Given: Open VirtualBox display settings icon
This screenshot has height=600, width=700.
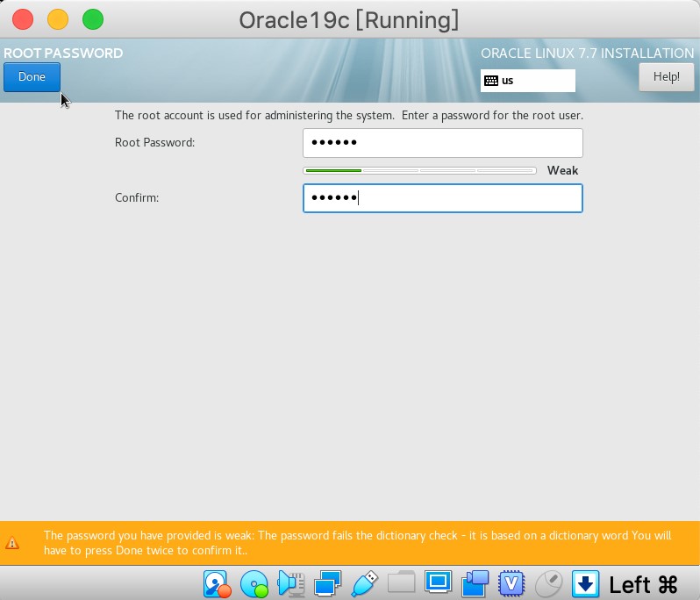Looking at the screenshot, I should [438, 582].
